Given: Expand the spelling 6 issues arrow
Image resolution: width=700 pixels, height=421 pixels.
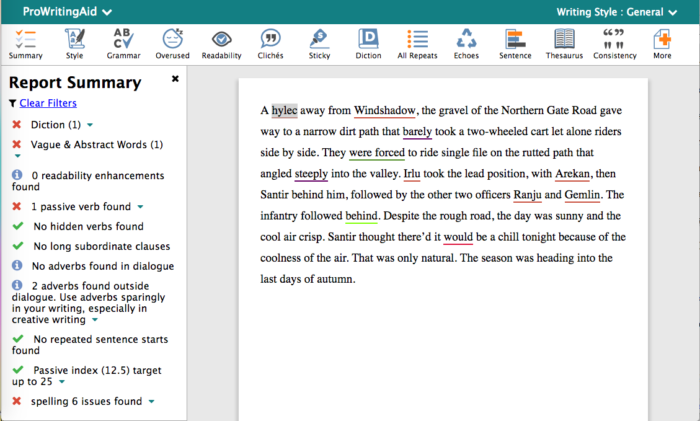Looking at the screenshot, I should 151,401.
